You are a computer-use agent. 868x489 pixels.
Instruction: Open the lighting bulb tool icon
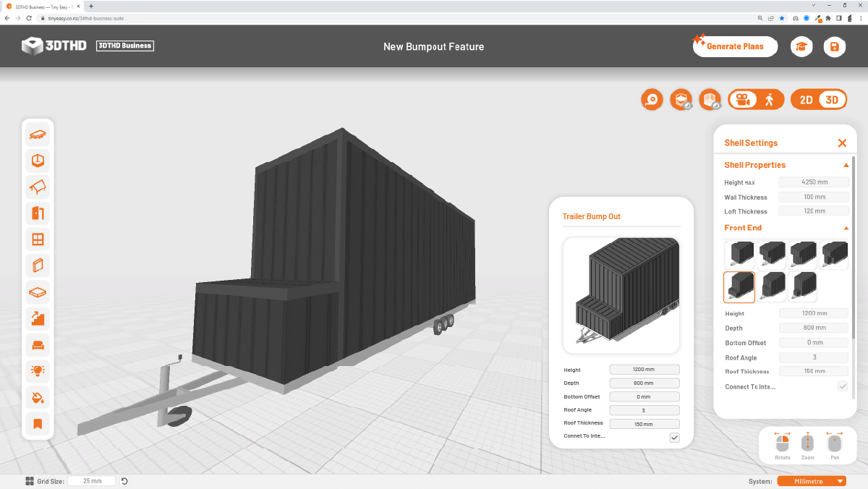(x=38, y=371)
